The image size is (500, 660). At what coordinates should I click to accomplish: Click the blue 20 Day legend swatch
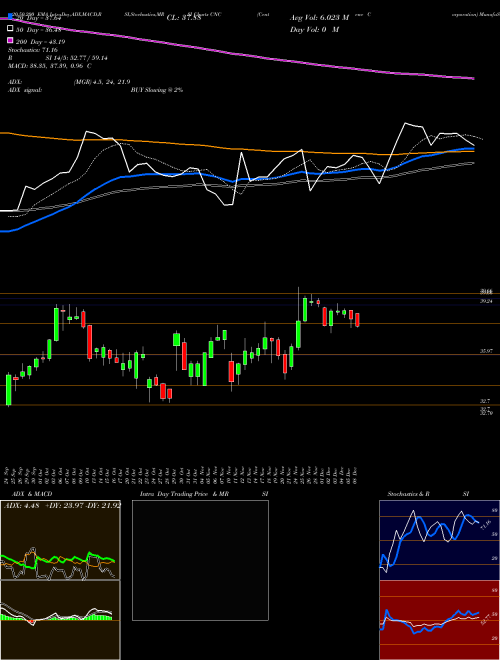(x=10, y=17)
